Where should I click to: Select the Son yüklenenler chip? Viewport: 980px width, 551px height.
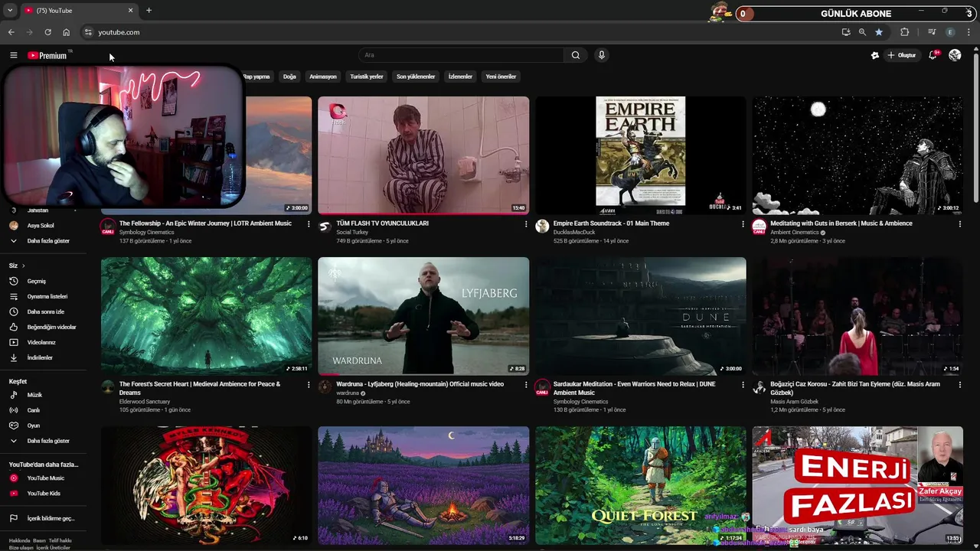coord(416,77)
